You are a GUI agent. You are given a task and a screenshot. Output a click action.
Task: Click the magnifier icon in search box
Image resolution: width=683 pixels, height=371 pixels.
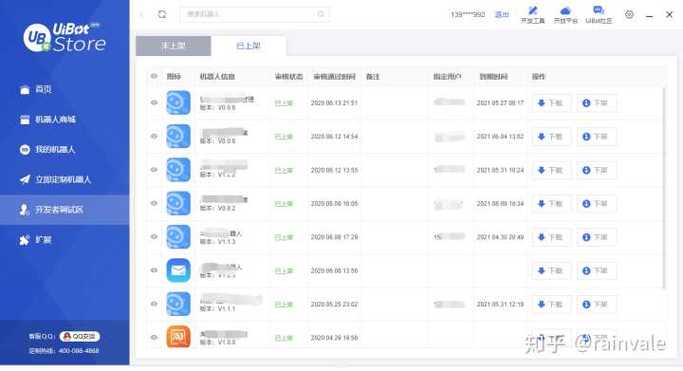(321, 14)
